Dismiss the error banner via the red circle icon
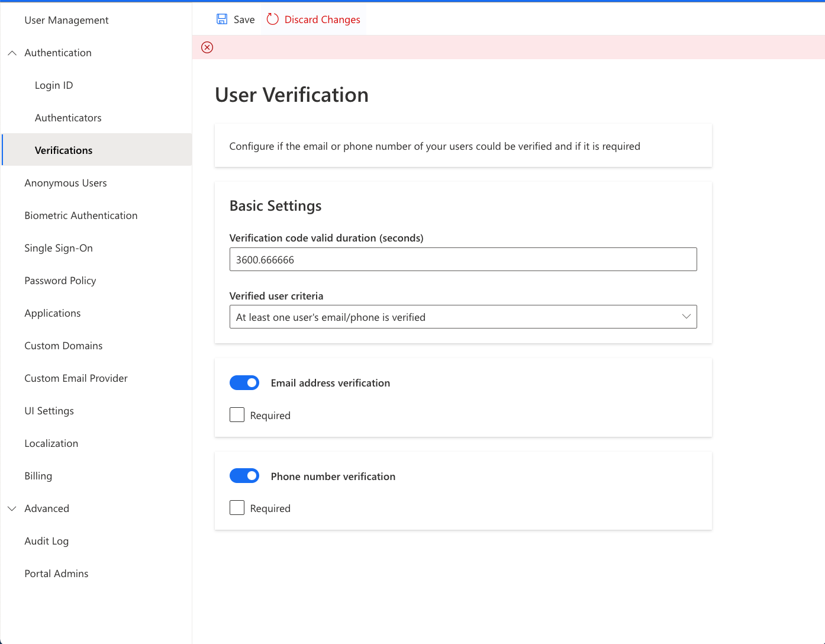This screenshot has width=825, height=644. (207, 47)
